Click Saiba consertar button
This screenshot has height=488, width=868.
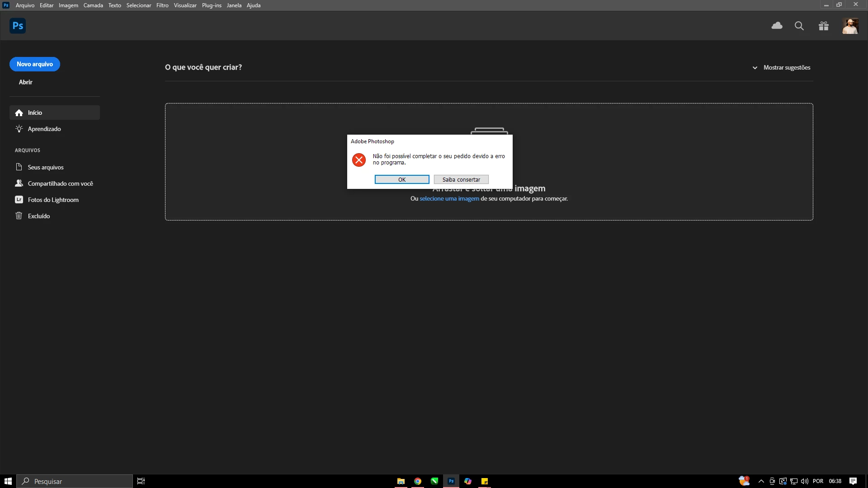tap(461, 179)
